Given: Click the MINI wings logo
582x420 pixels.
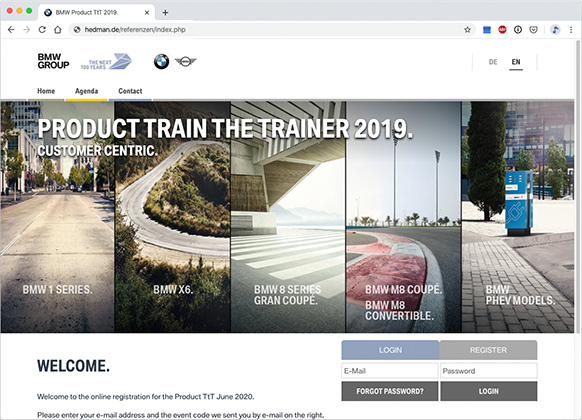Looking at the screenshot, I should [x=185, y=61].
